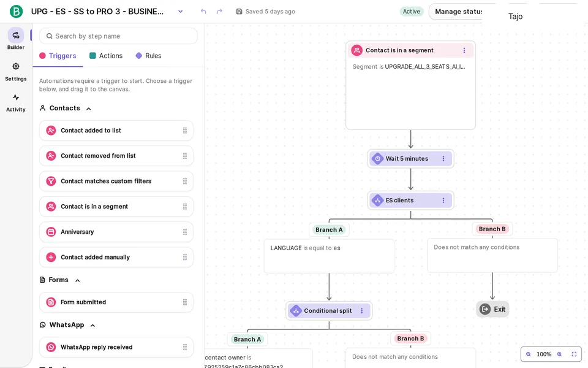Click the Exit node
This screenshot has width=588, height=368.
tap(492, 309)
